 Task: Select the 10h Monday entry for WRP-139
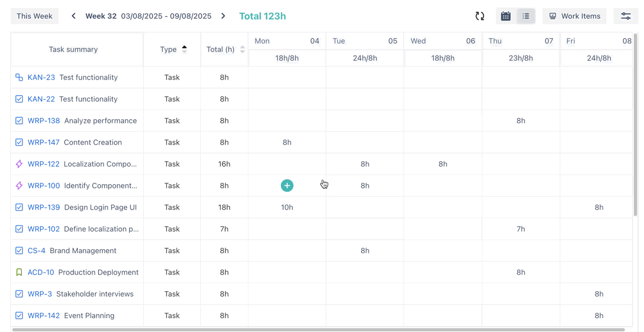click(287, 207)
